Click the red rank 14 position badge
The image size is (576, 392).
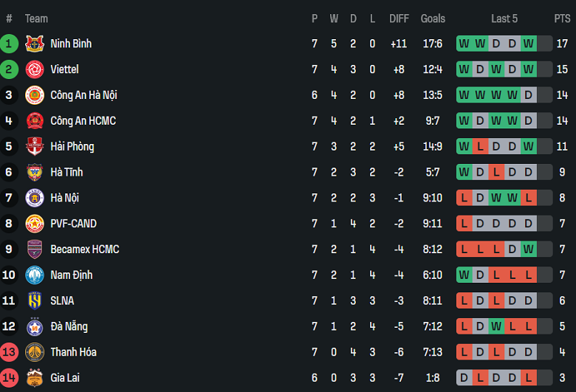click(9, 378)
